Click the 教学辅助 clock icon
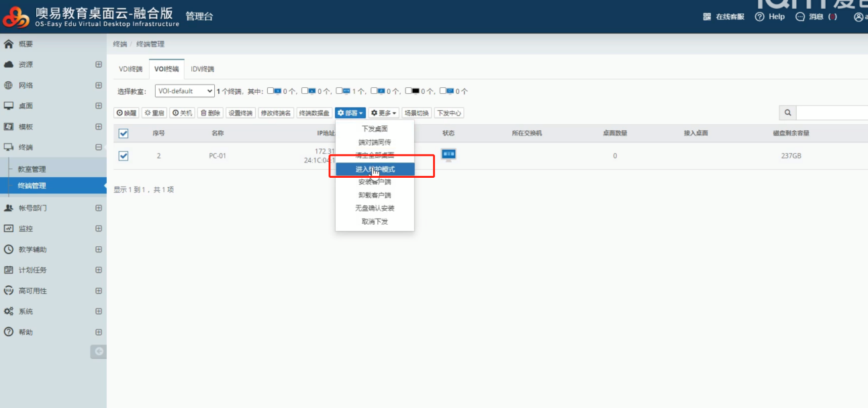The width and height of the screenshot is (868, 408). pyautogui.click(x=9, y=249)
